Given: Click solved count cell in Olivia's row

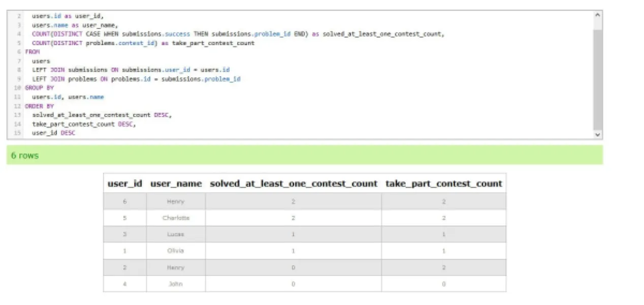Looking at the screenshot, I should point(294,251).
